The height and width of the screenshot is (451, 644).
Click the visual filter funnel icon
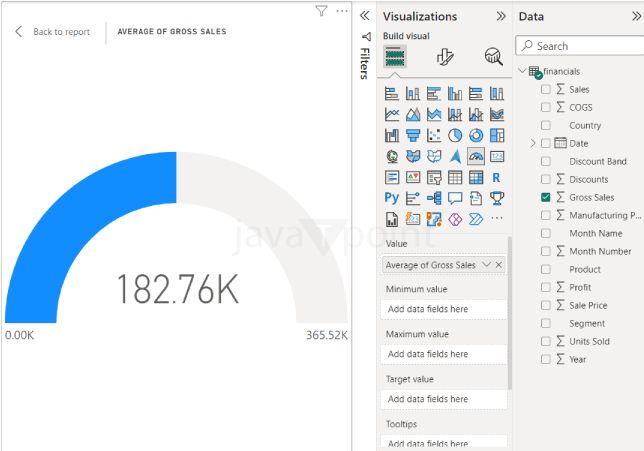pos(322,11)
